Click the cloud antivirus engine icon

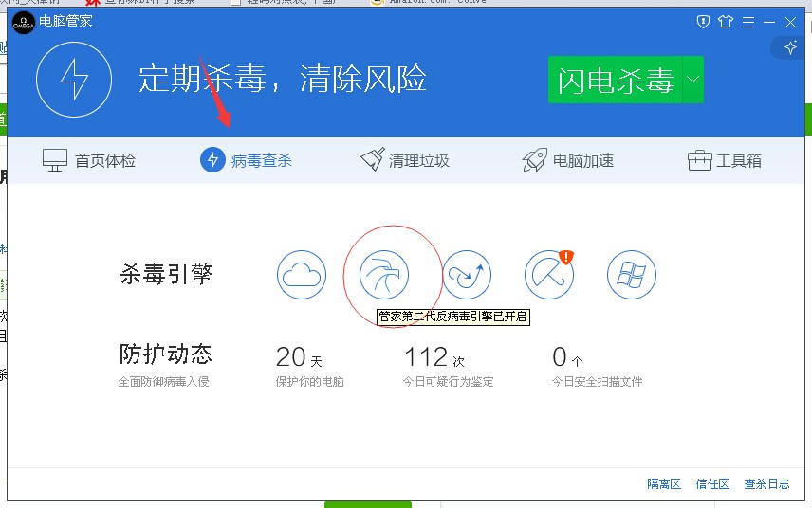(302, 275)
